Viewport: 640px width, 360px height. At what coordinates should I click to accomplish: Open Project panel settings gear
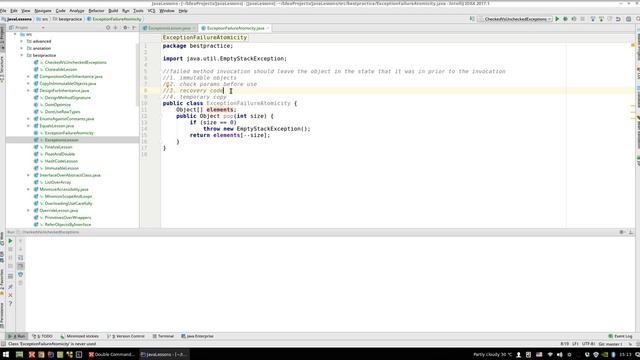[126, 28]
